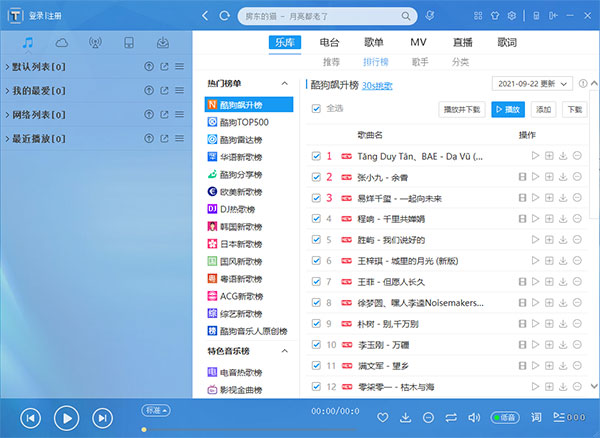Switch to the MV tab
This screenshot has width=600, height=438.
418,42
